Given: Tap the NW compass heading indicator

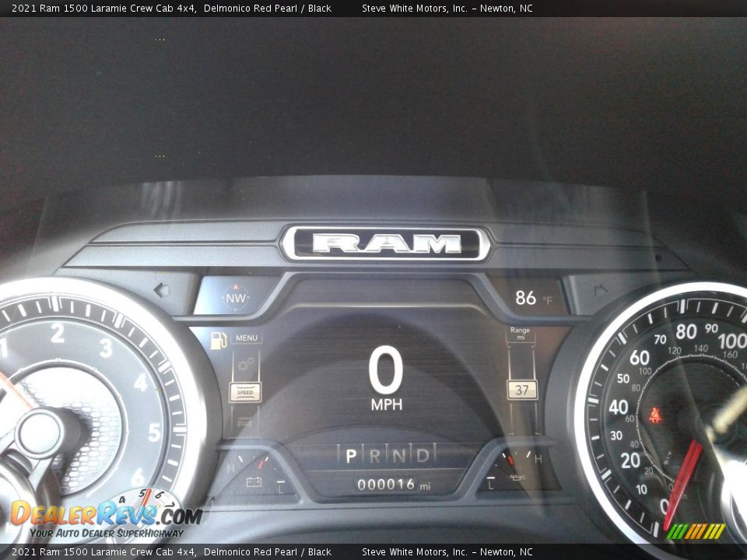Looking at the screenshot, I should click(236, 298).
